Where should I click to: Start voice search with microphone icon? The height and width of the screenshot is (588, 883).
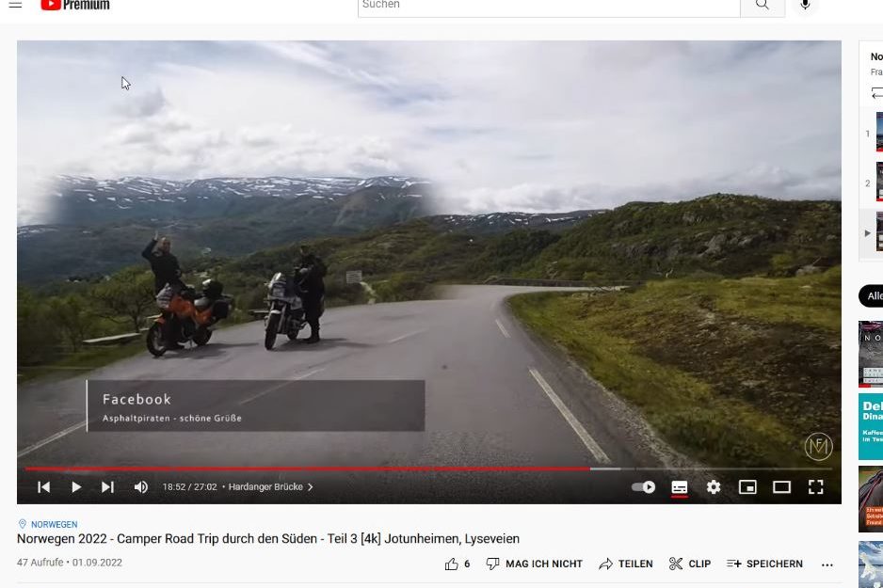(x=805, y=5)
